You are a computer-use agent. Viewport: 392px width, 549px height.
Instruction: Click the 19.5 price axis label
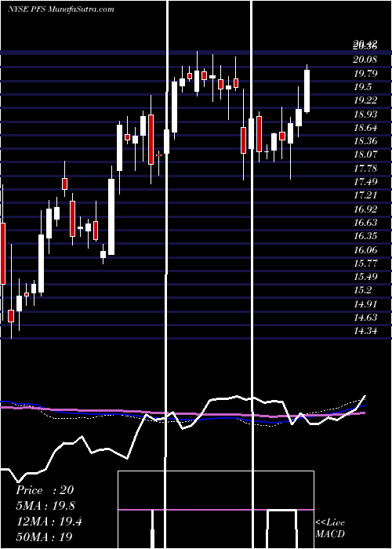(x=362, y=87)
